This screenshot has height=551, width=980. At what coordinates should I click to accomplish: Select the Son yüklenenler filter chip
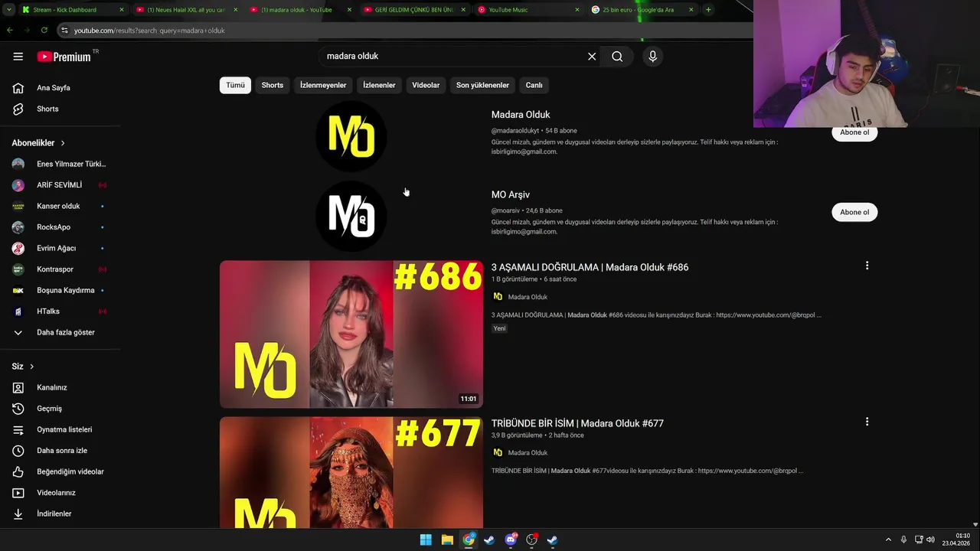tap(482, 85)
